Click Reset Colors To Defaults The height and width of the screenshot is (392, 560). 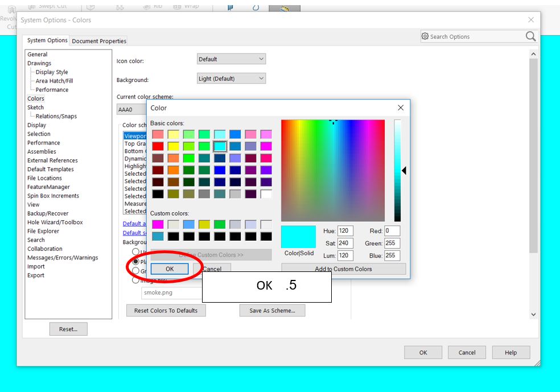pyautogui.click(x=166, y=311)
